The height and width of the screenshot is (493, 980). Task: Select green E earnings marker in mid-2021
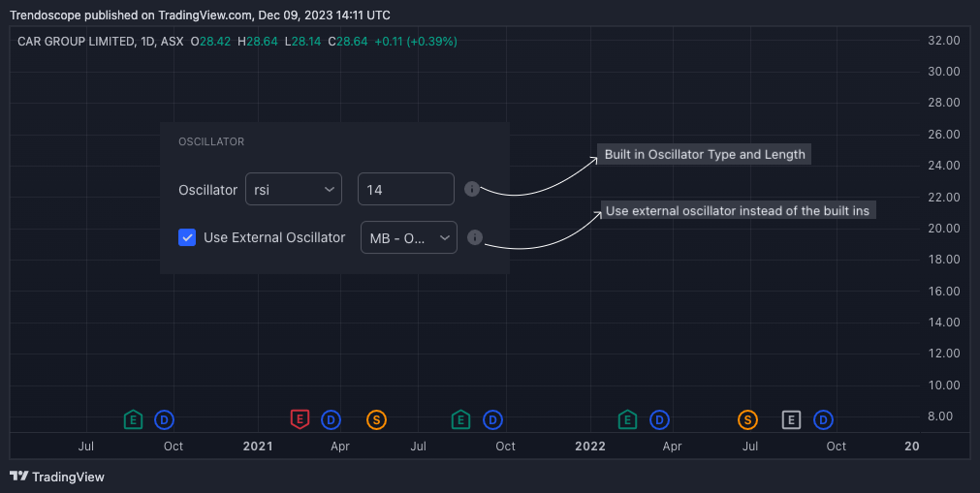(461, 420)
